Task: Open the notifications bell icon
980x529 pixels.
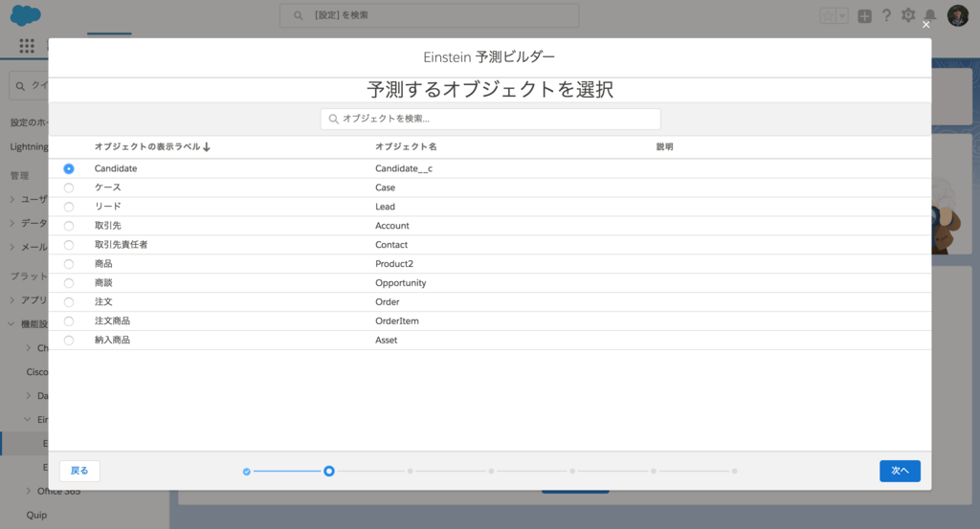Action: coord(930,15)
